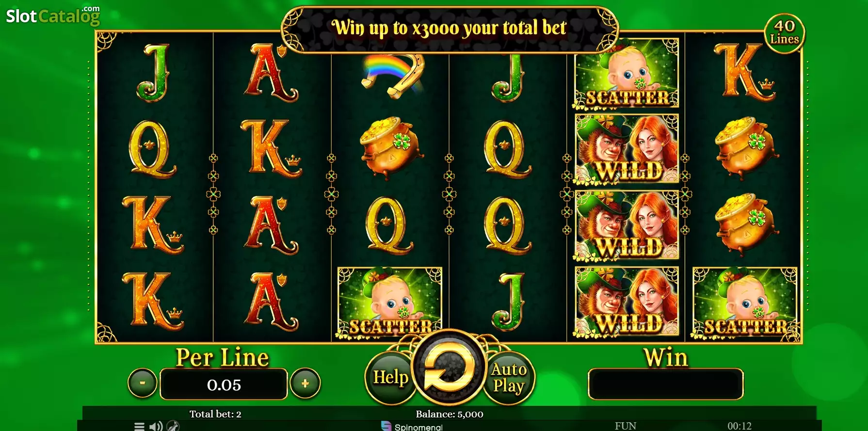Open the hamburger menu in bottom bar

pos(139,427)
